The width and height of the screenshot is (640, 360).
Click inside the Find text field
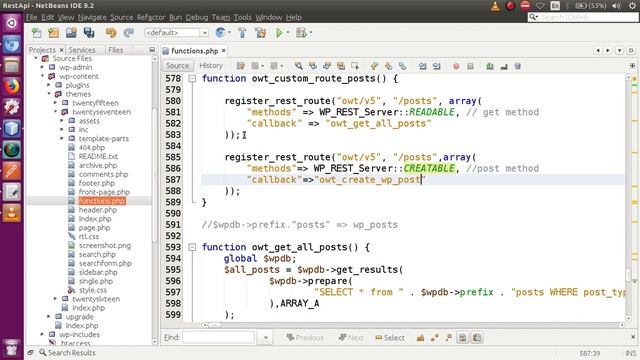tap(218, 338)
